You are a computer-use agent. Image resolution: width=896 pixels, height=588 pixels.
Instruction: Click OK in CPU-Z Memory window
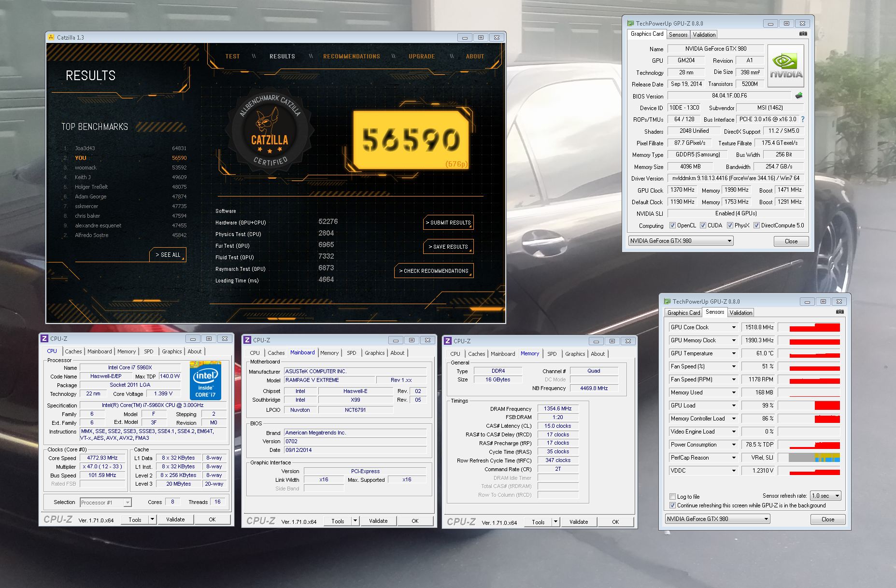pyautogui.click(x=615, y=522)
